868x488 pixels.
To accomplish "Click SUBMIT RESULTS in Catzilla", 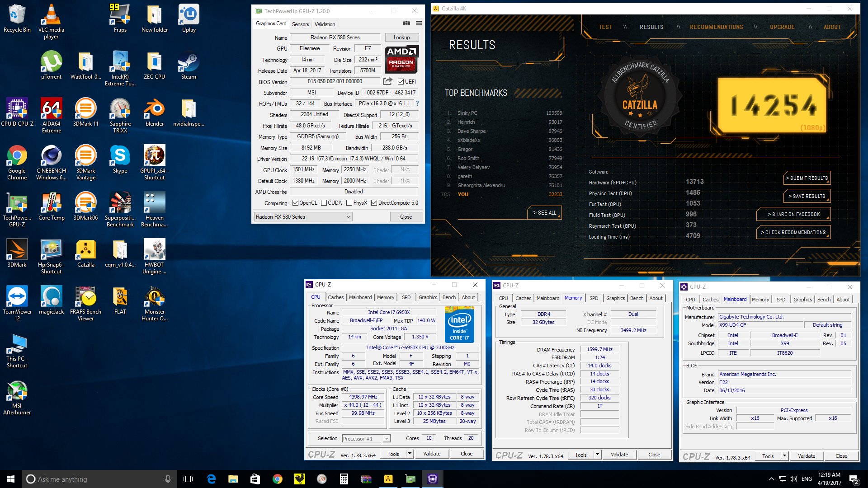I will click(x=807, y=178).
